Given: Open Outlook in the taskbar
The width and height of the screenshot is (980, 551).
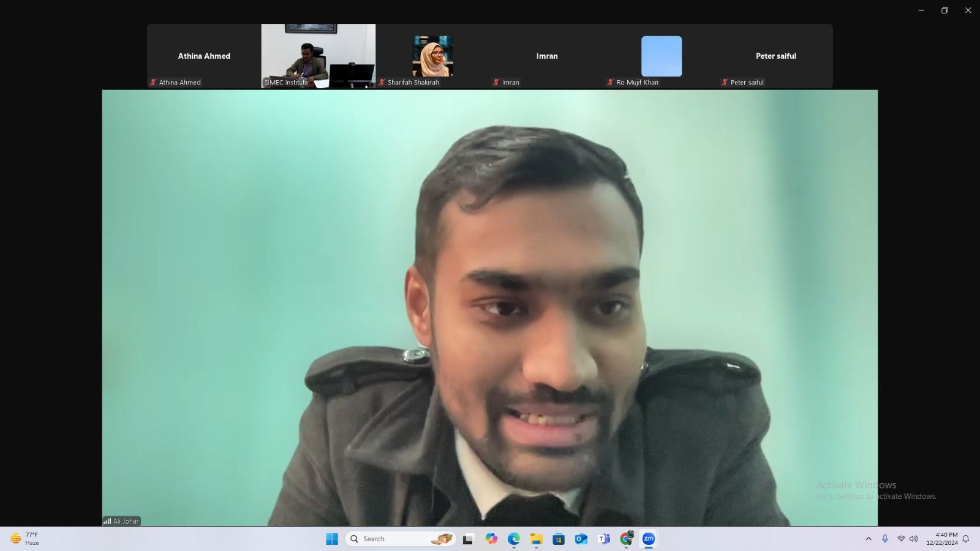Looking at the screenshot, I should point(581,539).
